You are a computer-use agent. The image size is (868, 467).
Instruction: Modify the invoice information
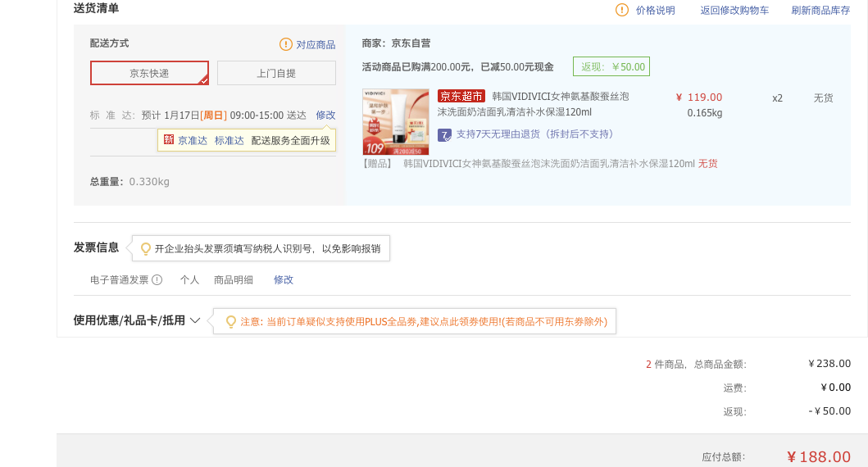coord(284,280)
